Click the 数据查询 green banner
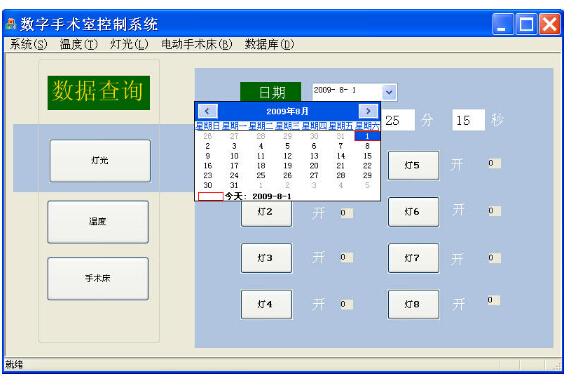The height and width of the screenshot is (385, 566). pos(99,93)
